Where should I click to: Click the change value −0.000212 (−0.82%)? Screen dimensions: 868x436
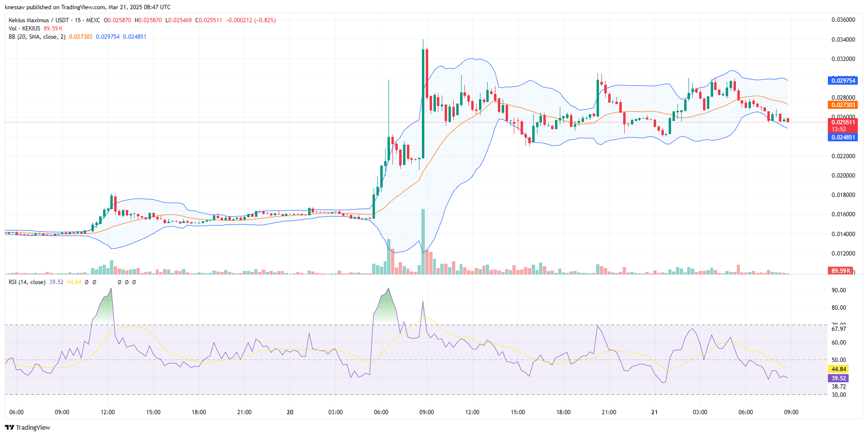click(x=251, y=20)
